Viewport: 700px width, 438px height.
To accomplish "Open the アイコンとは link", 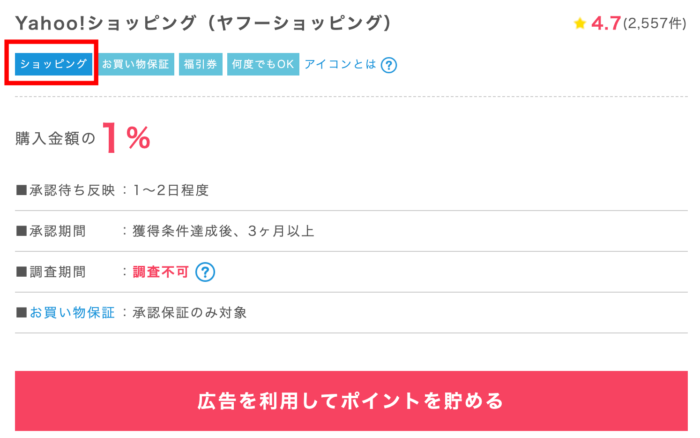I will [340, 65].
